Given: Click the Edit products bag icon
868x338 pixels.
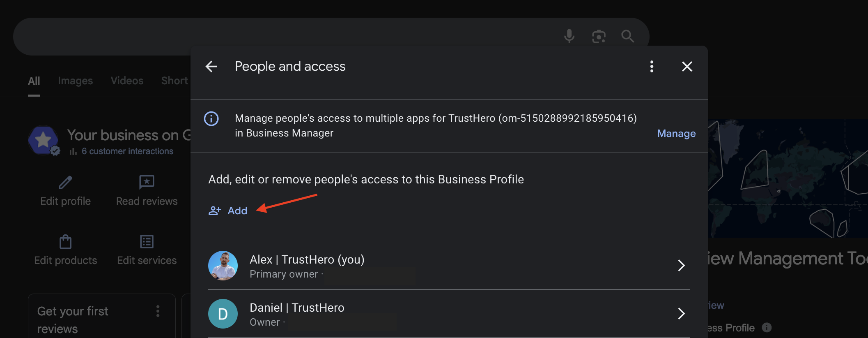Looking at the screenshot, I should [65, 241].
